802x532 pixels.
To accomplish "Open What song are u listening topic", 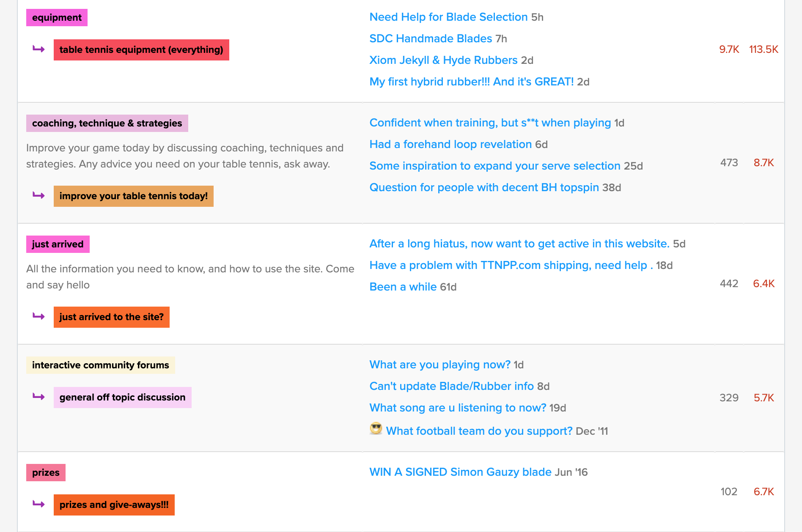I will coord(458,408).
